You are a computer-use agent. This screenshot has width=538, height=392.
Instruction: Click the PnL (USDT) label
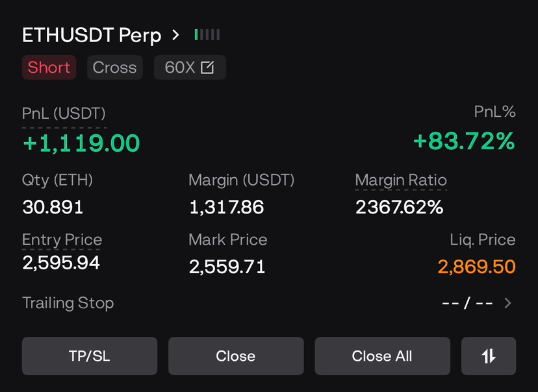click(64, 114)
